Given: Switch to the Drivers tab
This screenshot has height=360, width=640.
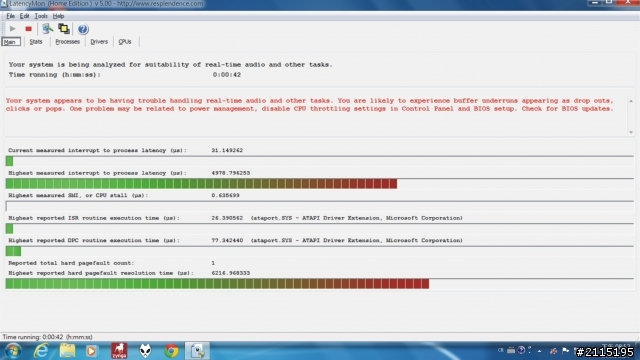Looking at the screenshot, I should 99,42.
